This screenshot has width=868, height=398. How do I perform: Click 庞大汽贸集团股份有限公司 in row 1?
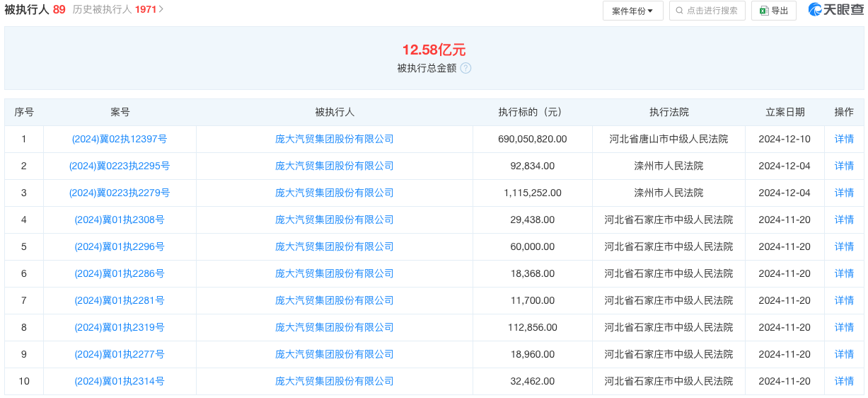tap(335, 140)
